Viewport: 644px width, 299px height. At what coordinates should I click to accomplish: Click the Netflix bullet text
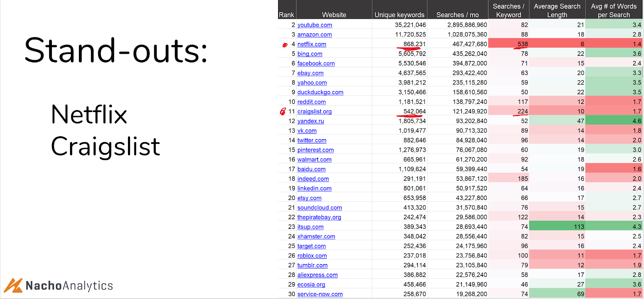[x=89, y=114]
